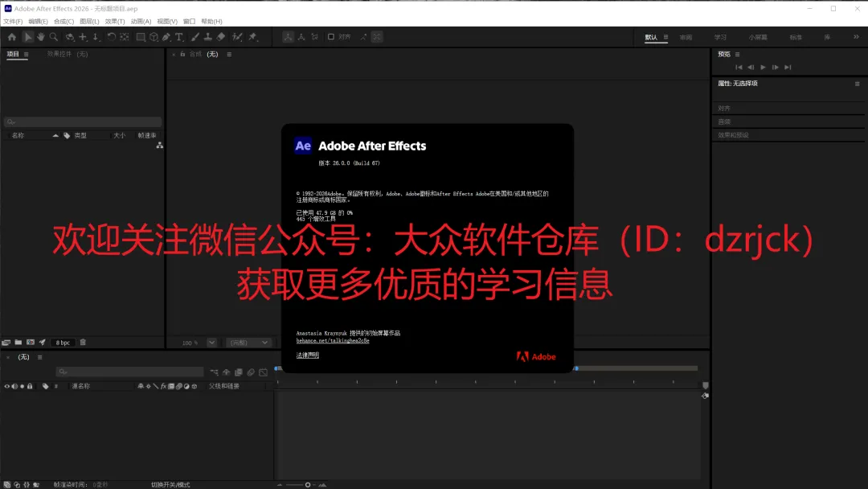Click the trash delete icon in Project panel
This screenshot has width=868, height=489.
tap(83, 343)
